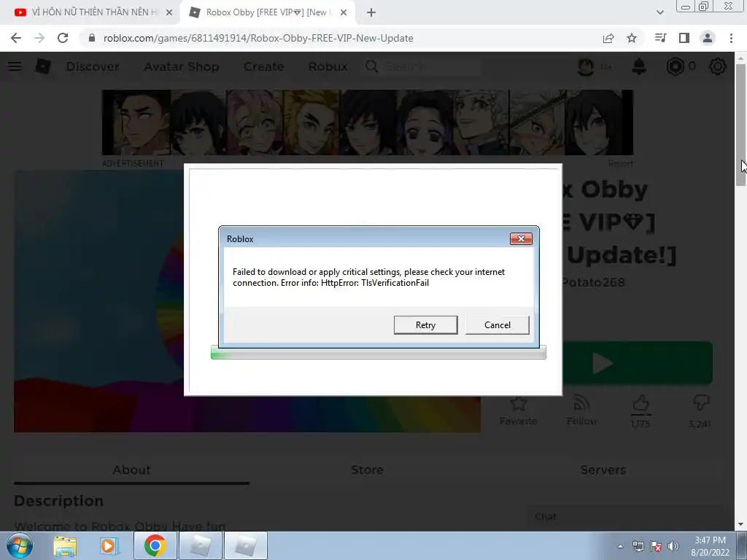Open File Explorer from taskbar

click(65, 545)
